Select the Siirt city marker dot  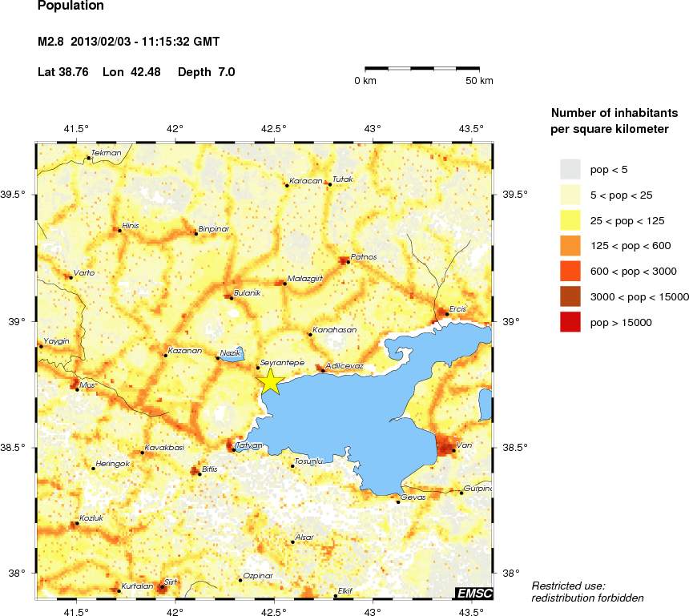(162, 587)
